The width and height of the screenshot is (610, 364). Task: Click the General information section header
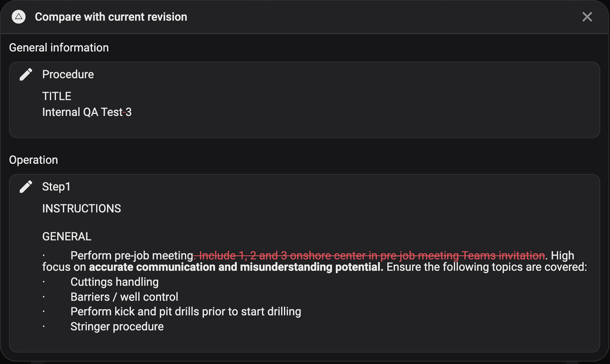pyautogui.click(x=59, y=47)
